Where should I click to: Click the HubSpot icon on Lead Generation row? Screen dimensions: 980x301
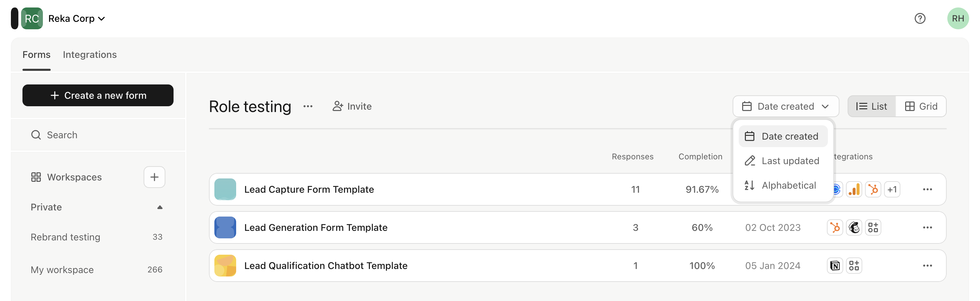click(x=835, y=227)
